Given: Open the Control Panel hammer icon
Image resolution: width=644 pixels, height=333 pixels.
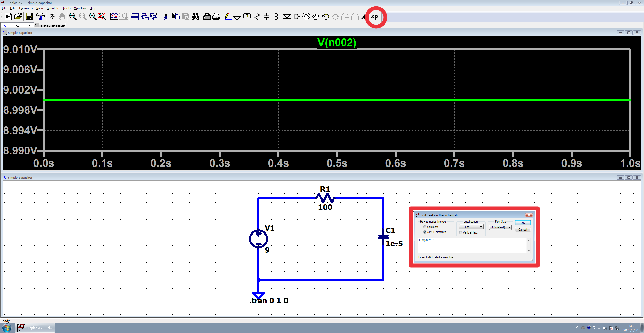Looking at the screenshot, I should pyautogui.click(x=40, y=17).
